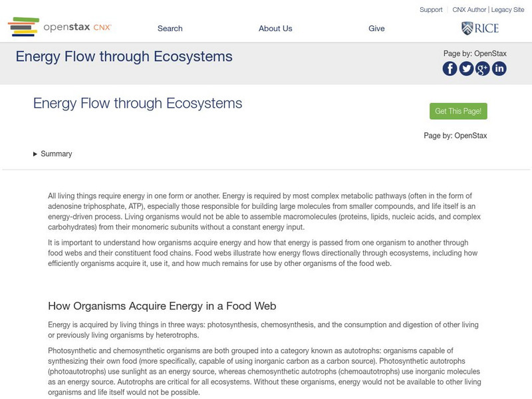The image size is (532, 399).
Task: Click the blue Energy Flow through Ecosystems heading
Action: point(138,103)
